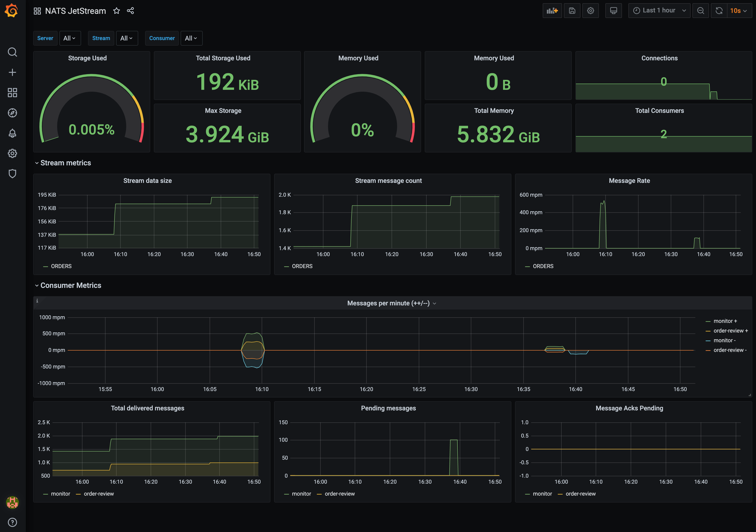
Task: Click the refresh dashboard button
Action: coord(719,11)
